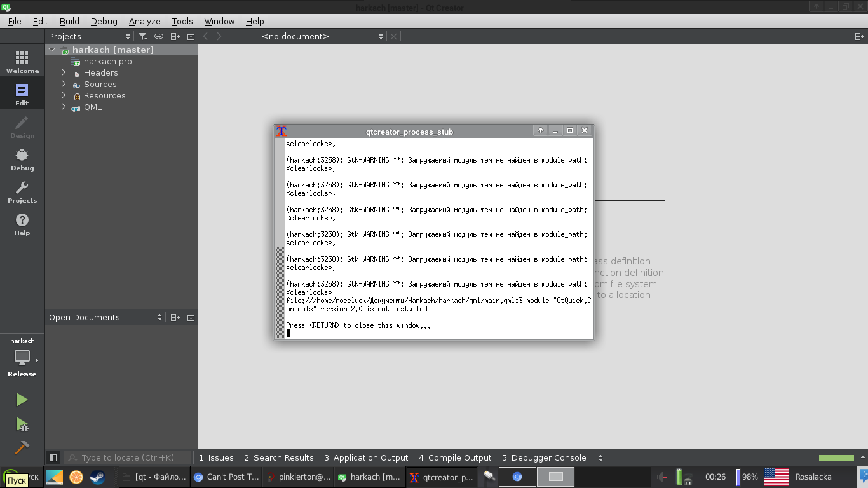The width and height of the screenshot is (868, 488).
Task: Open the output panes selector arrows
Action: pyautogui.click(x=600, y=457)
